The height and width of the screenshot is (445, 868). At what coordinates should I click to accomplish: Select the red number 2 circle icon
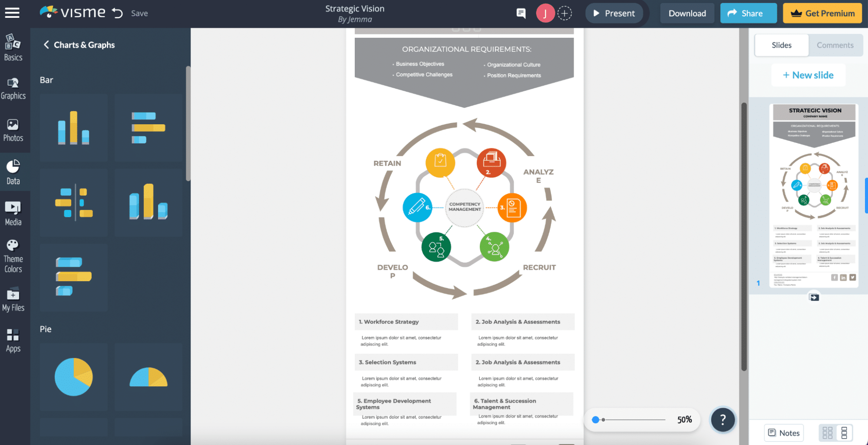point(492,163)
